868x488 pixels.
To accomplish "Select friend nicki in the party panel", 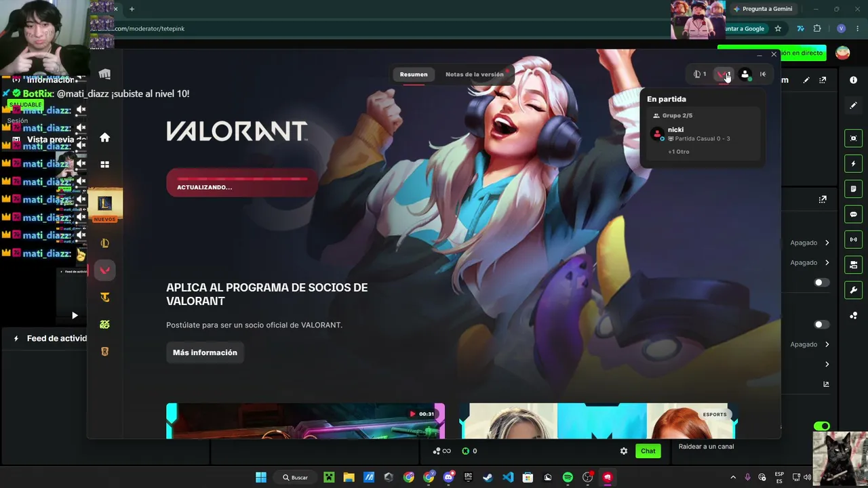I will pyautogui.click(x=702, y=134).
